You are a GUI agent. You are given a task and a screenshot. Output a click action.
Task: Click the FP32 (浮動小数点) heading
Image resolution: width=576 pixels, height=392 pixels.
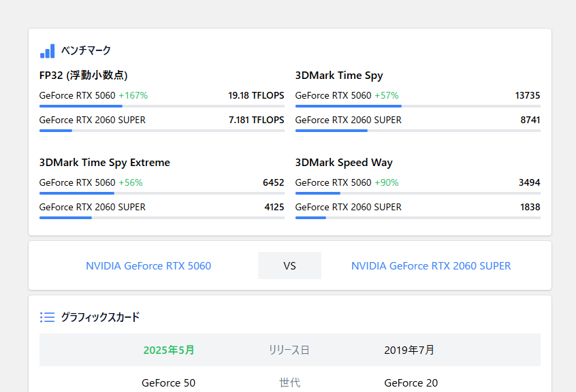(83, 76)
